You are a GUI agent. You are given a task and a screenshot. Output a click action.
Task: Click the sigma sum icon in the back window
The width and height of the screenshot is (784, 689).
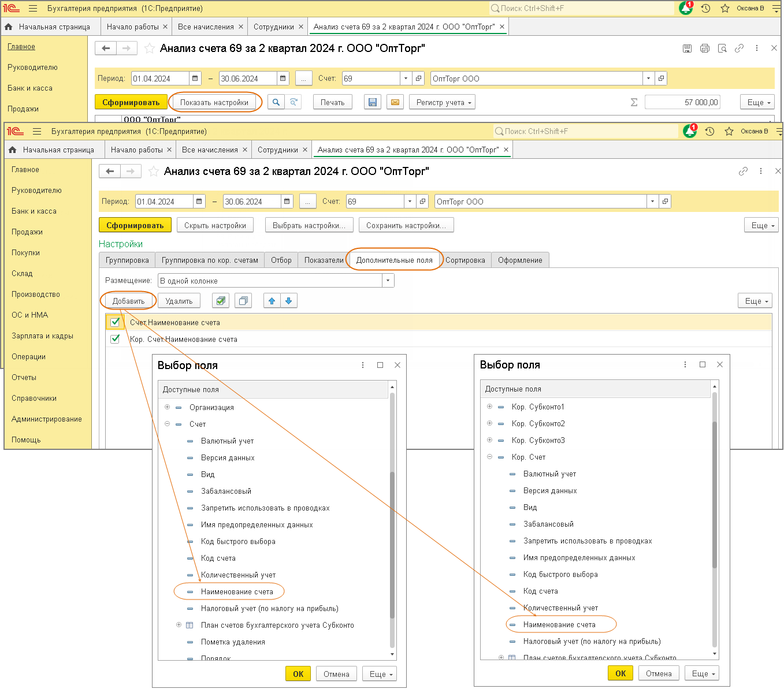tap(634, 102)
